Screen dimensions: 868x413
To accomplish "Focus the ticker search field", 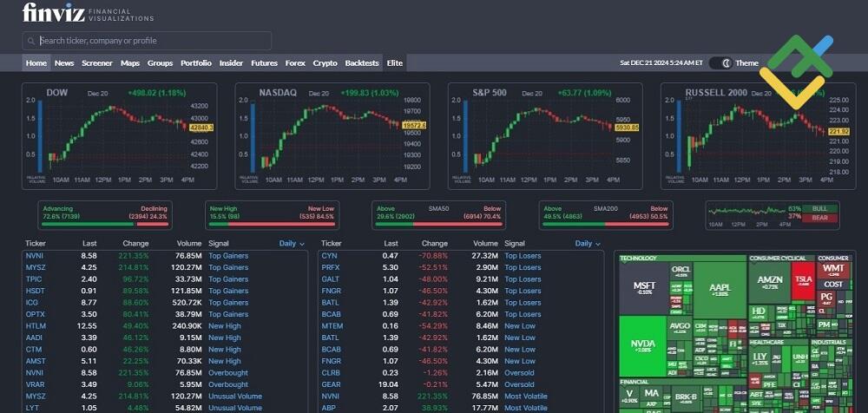I will tap(147, 41).
